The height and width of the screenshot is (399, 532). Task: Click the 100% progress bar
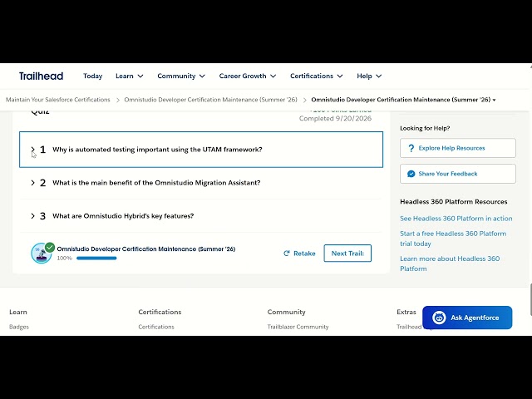pyautogui.click(x=96, y=259)
